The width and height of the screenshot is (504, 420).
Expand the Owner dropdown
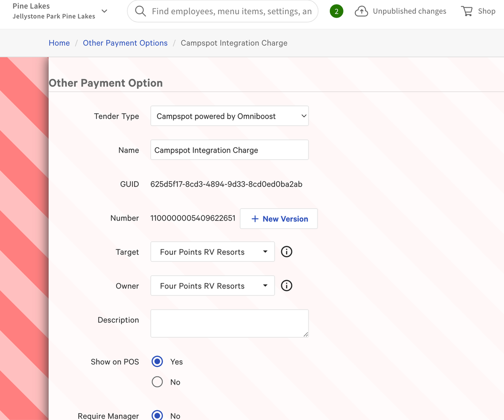click(213, 286)
